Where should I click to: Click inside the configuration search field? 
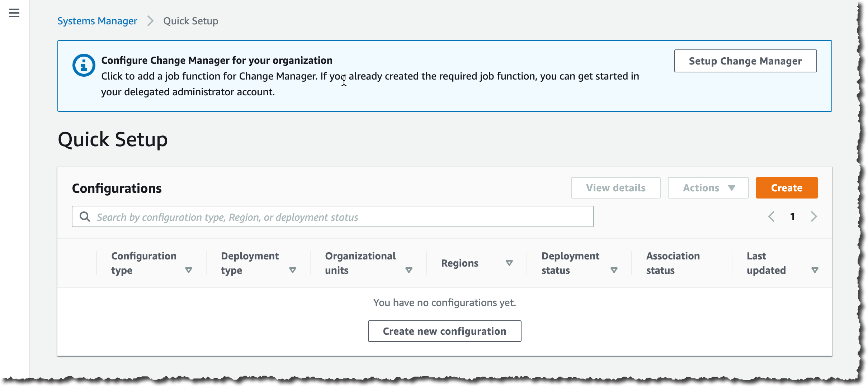(287, 216)
